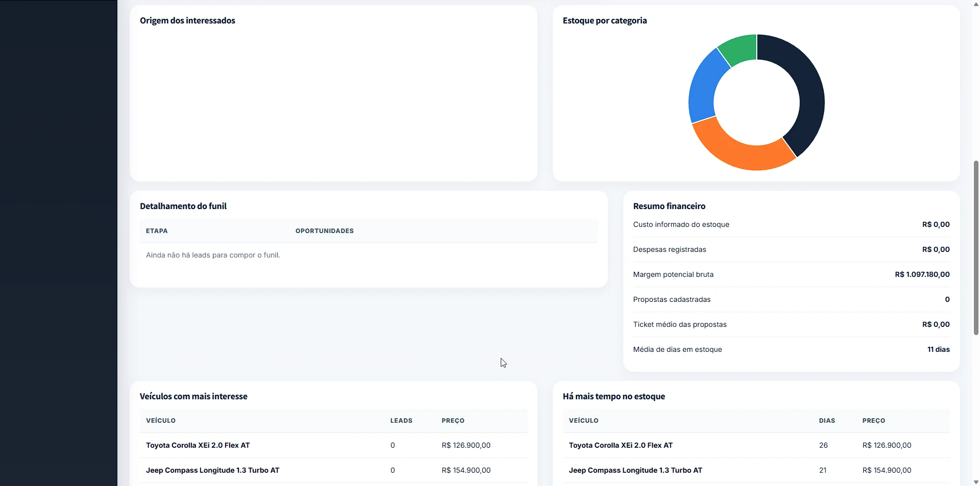
Task: Click the Estoque por categoria heading
Action: tap(605, 20)
